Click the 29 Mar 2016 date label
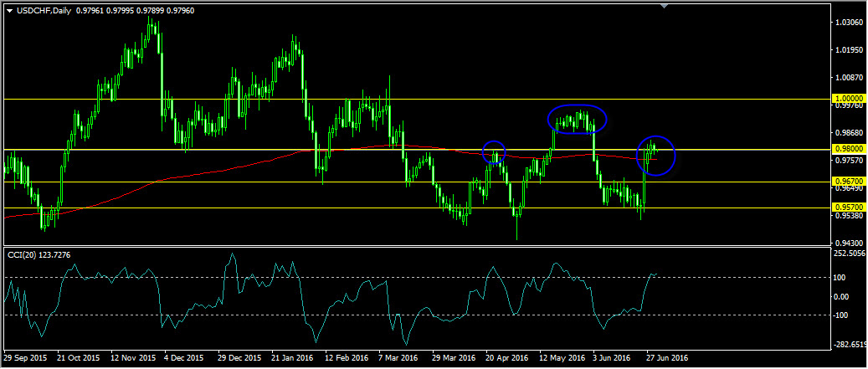Screen dimensions: 868x369 coord(454,358)
